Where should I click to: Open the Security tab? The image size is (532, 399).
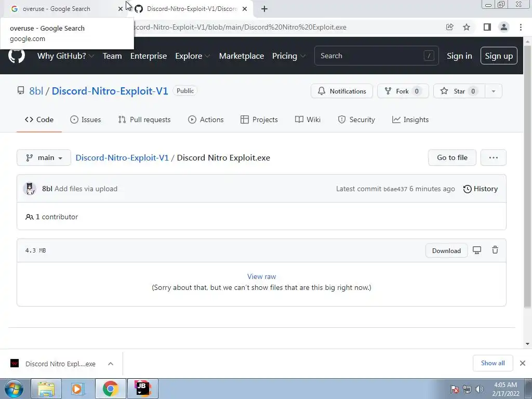356,119
